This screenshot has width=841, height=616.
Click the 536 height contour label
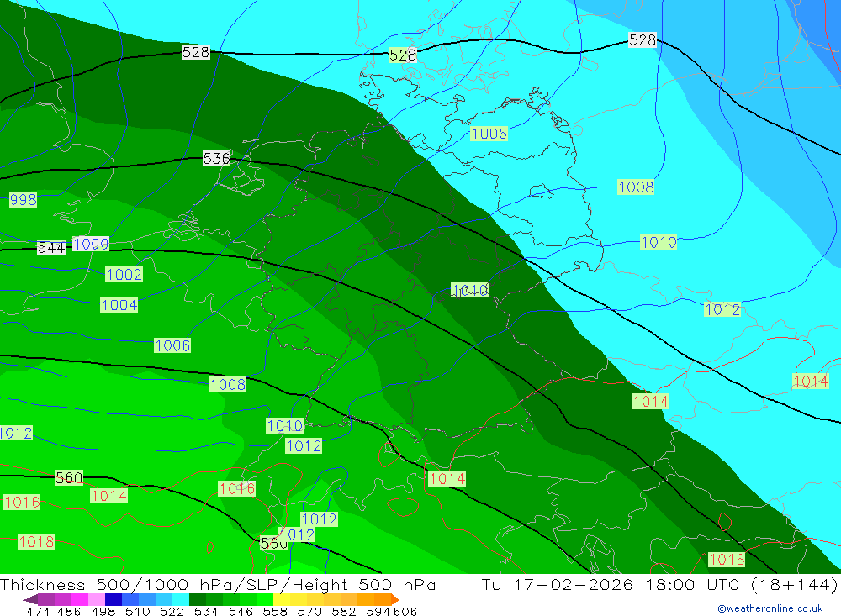click(217, 158)
